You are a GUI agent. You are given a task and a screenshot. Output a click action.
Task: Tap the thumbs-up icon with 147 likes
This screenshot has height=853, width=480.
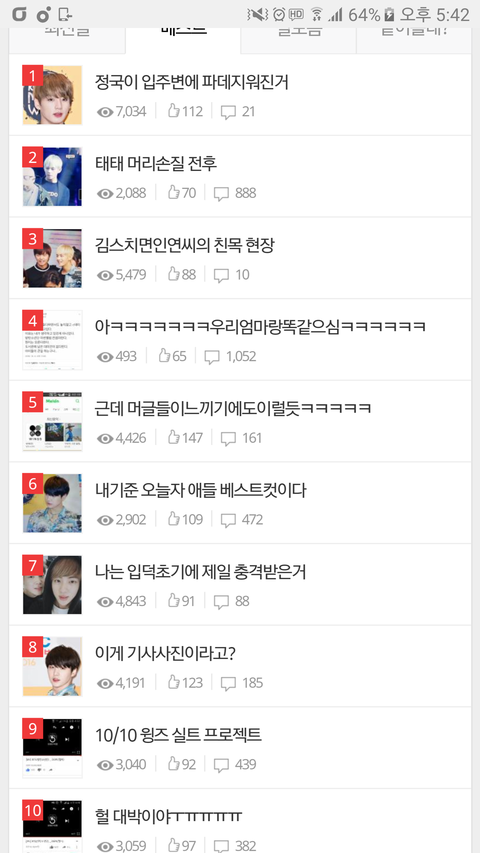[174, 438]
